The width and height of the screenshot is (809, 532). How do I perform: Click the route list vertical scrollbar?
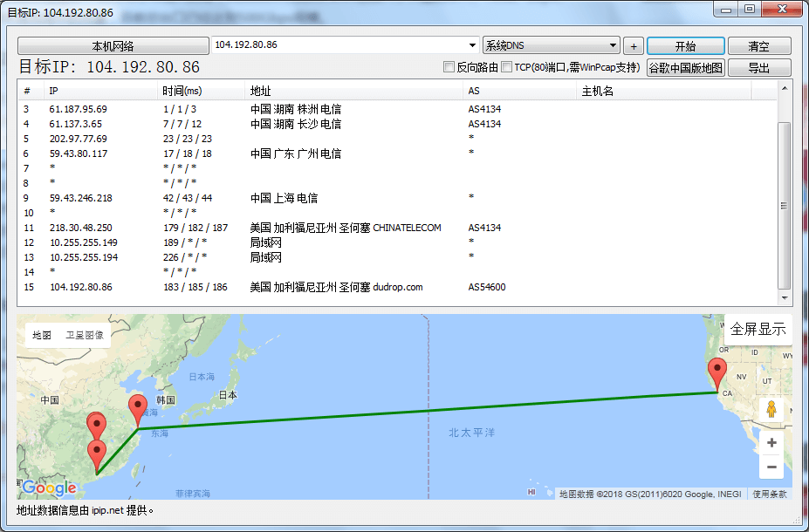point(784,205)
